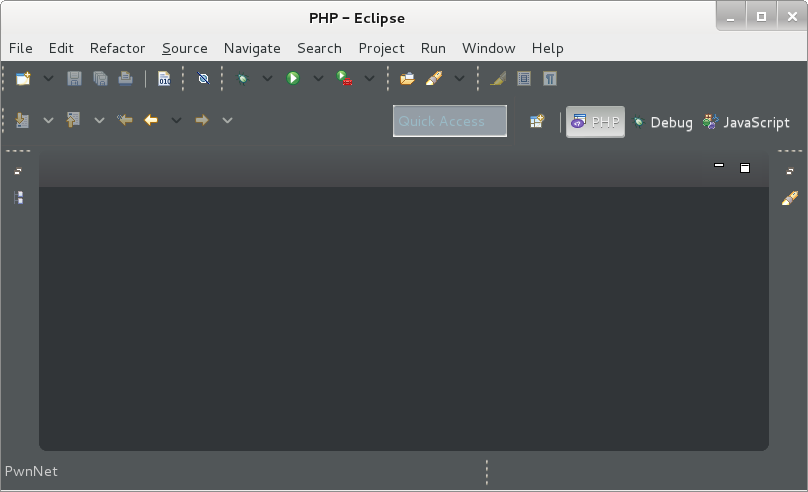Click the Open Perspective icon
This screenshot has width=808, height=492.
pos(537,122)
